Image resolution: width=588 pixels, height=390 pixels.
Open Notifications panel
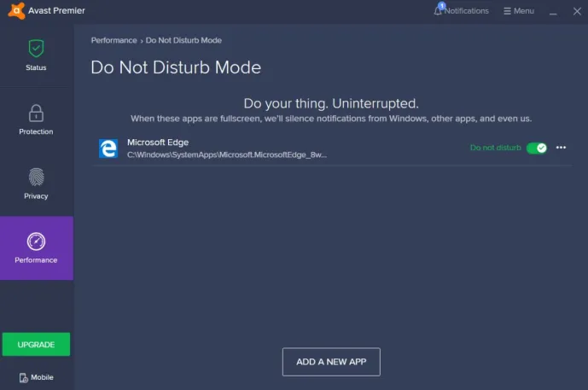click(461, 10)
